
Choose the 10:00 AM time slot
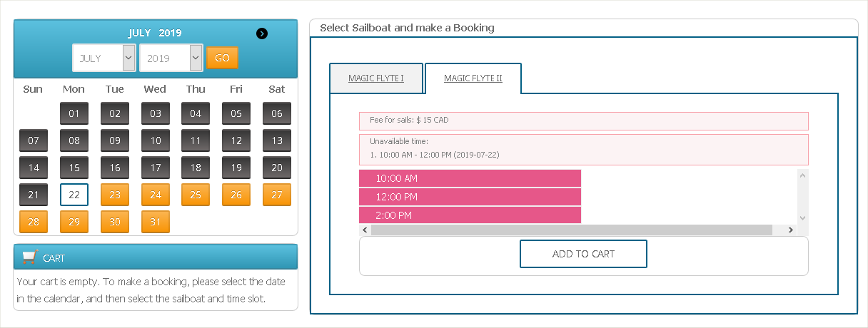[470, 178]
